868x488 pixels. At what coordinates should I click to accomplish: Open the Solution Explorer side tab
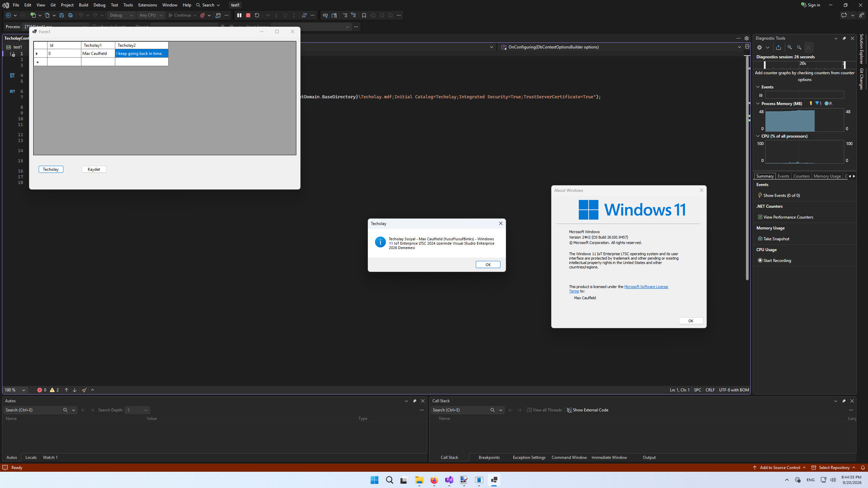(x=862, y=49)
